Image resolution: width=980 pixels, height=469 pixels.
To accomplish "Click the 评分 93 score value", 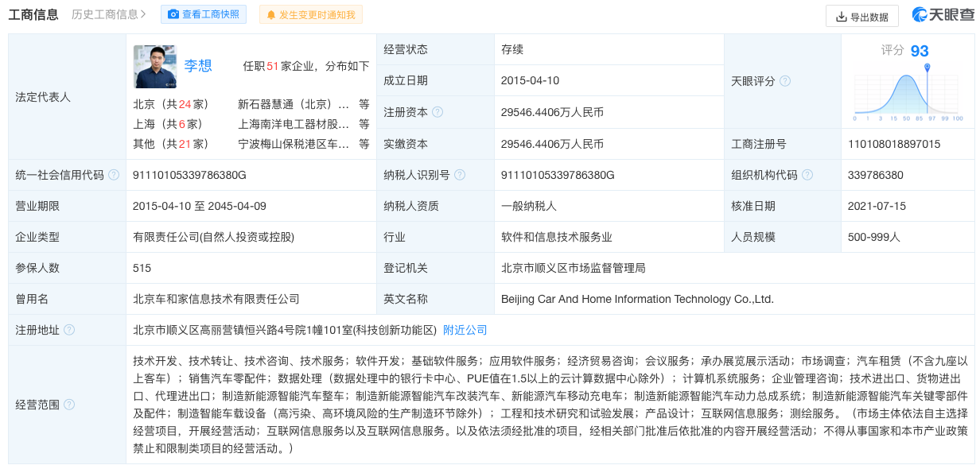I will 920,51.
